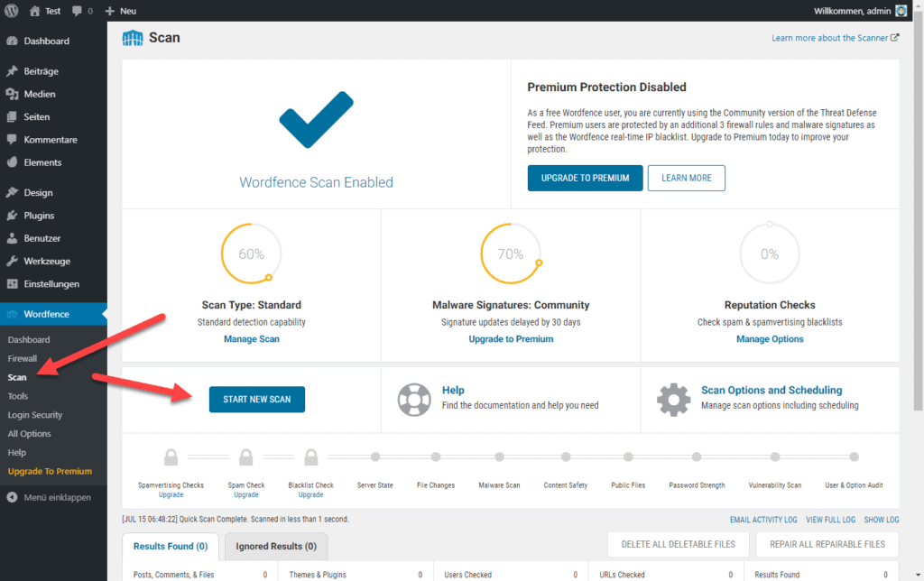Click the Elements icon in sidebar
This screenshot has width=924, height=581.
point(12,162)
